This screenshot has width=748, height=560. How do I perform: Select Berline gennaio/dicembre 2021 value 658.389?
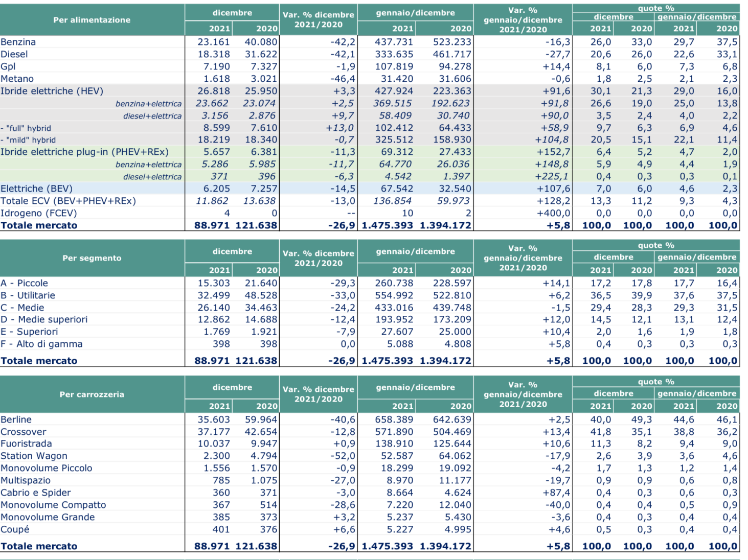pyautogui.click(x=394, y=419)
